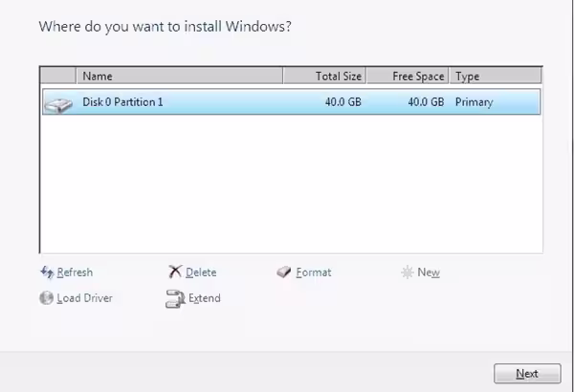This screenshot has width=574, height=392.
Task: Click the 40.0 GB total size value
Action: tap(343, 101)
